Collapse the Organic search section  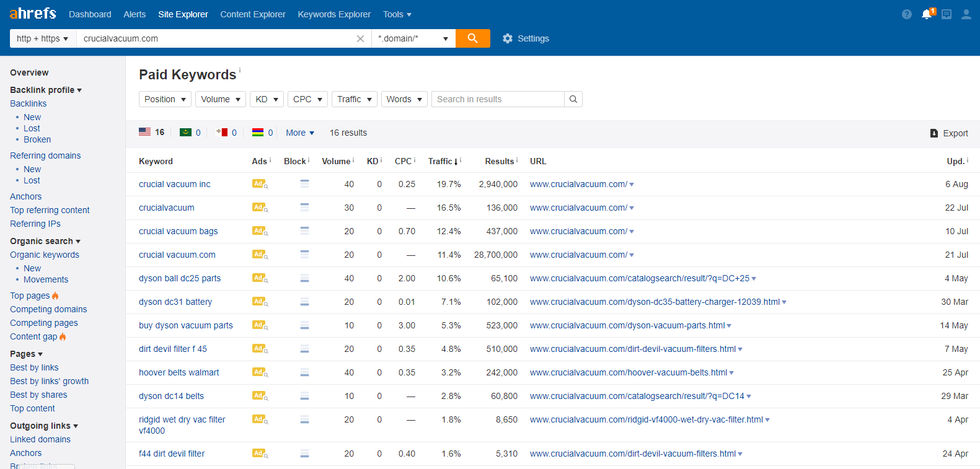pyautogui.click(x=45, y=241)
